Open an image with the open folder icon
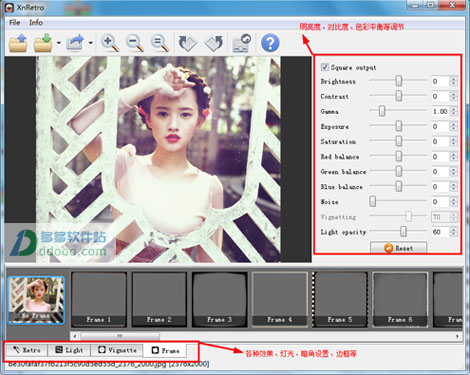The width and height of the screenshot is (470, 375). [x=18, y=43]
